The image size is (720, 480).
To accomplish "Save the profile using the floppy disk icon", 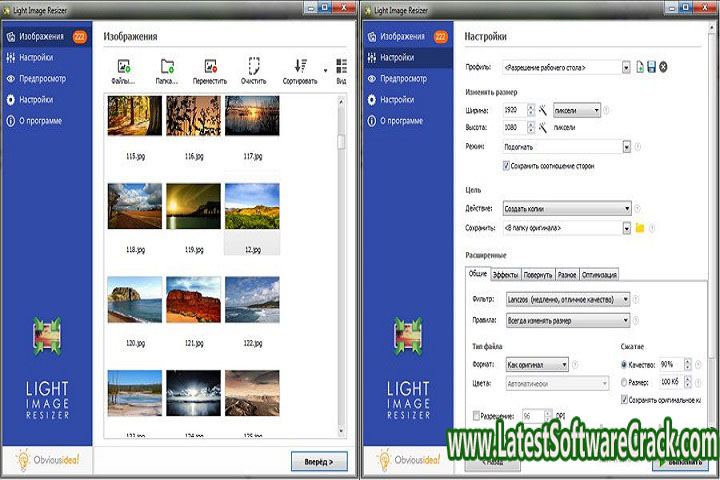I will [651, 67].
